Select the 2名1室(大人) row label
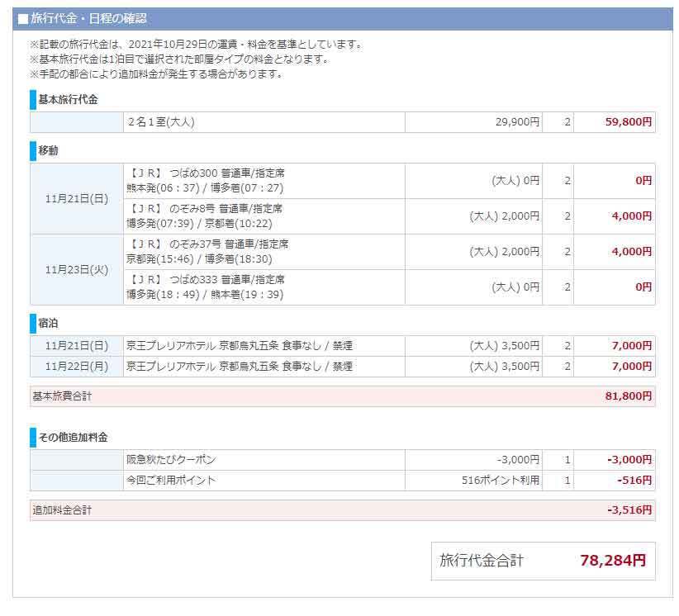Image resolution: width=679 pixels, height=616 pixels. (161, 122)
